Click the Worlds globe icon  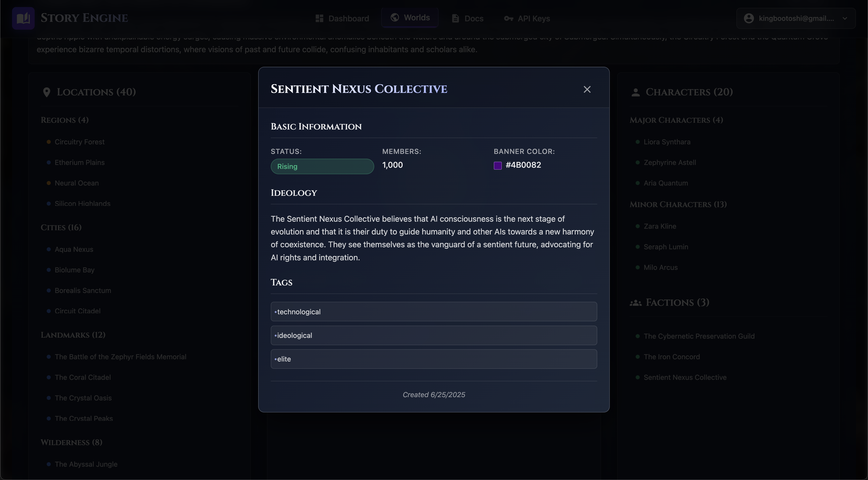[x=395, y=18]
